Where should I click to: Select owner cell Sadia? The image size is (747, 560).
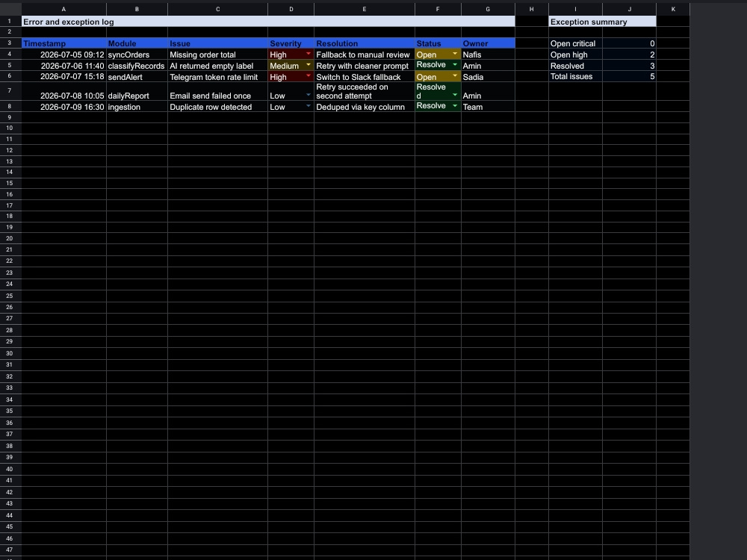point(488,76)
